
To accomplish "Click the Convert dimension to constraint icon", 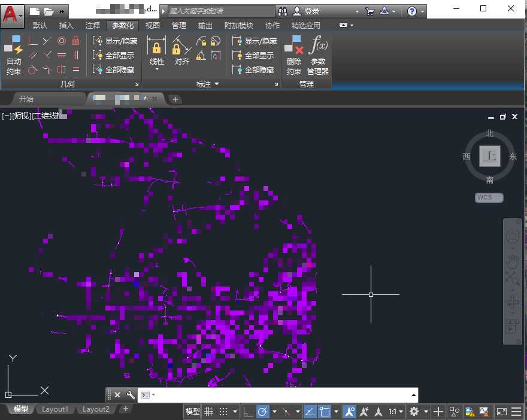I will [216, 55].
